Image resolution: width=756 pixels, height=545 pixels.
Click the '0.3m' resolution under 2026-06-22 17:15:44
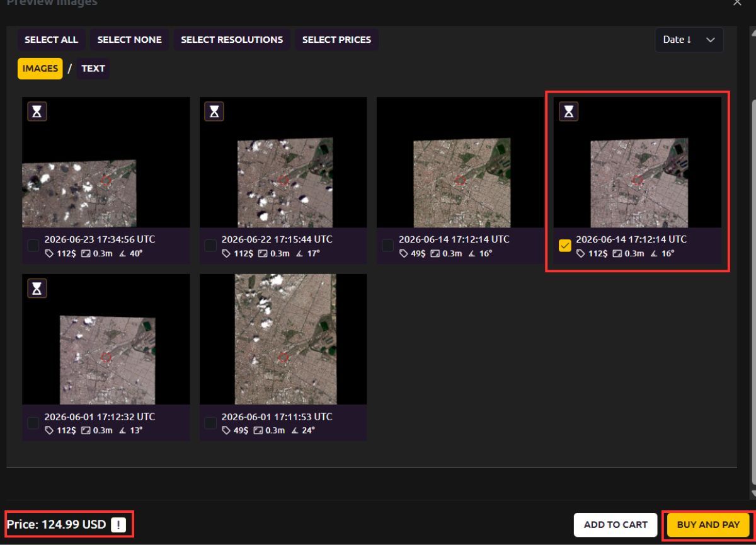[x=280, y=254]
